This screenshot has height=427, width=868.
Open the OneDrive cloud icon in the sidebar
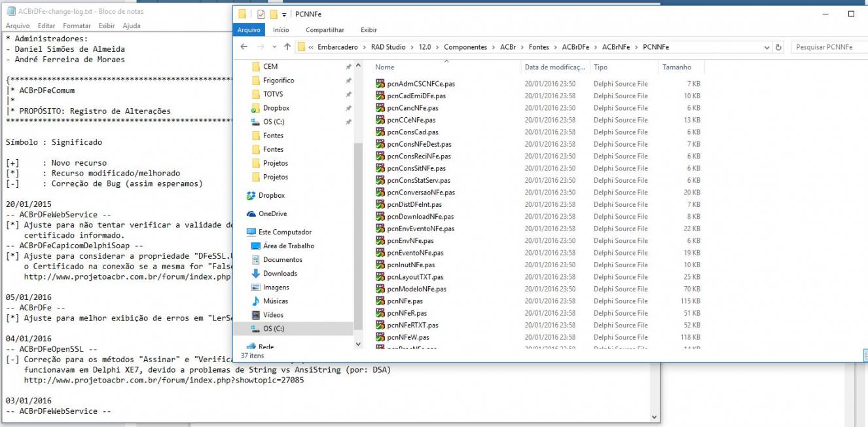(x=251, y=213)
